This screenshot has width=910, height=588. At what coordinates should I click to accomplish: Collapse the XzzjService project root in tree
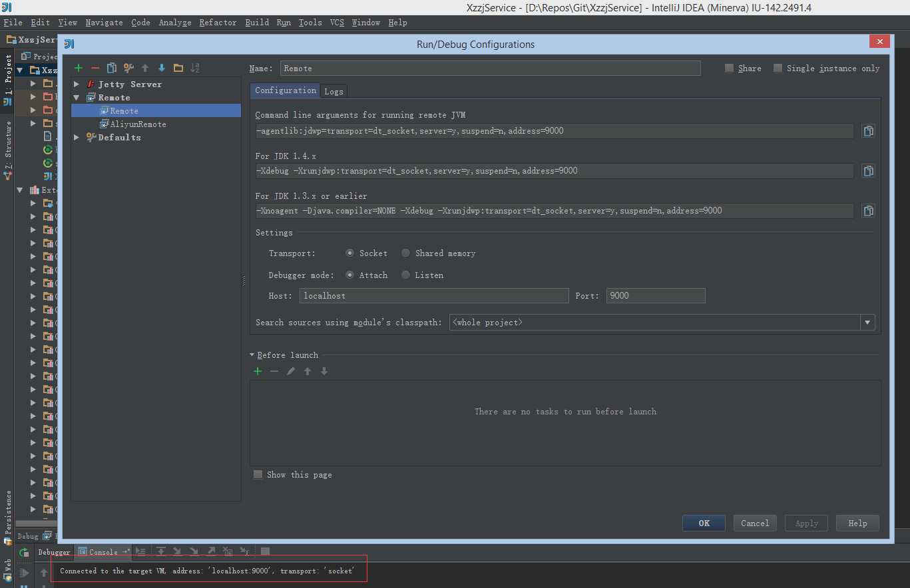point(19,70)
